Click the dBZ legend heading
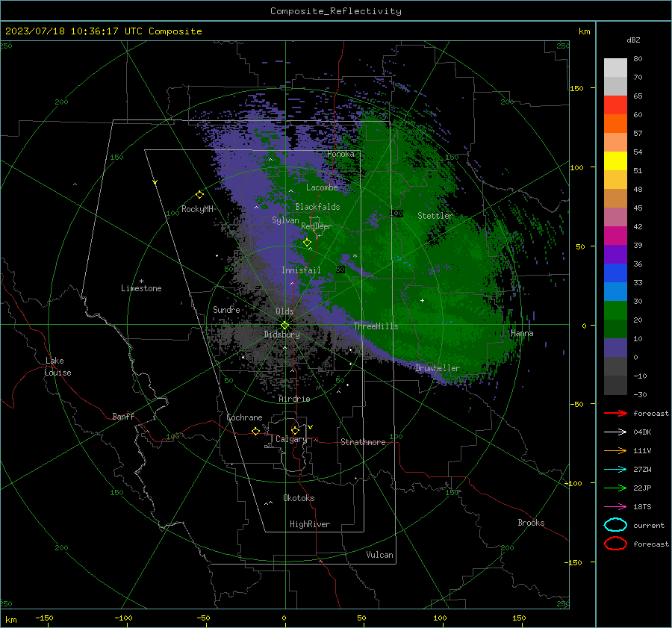 click(633, 40)
